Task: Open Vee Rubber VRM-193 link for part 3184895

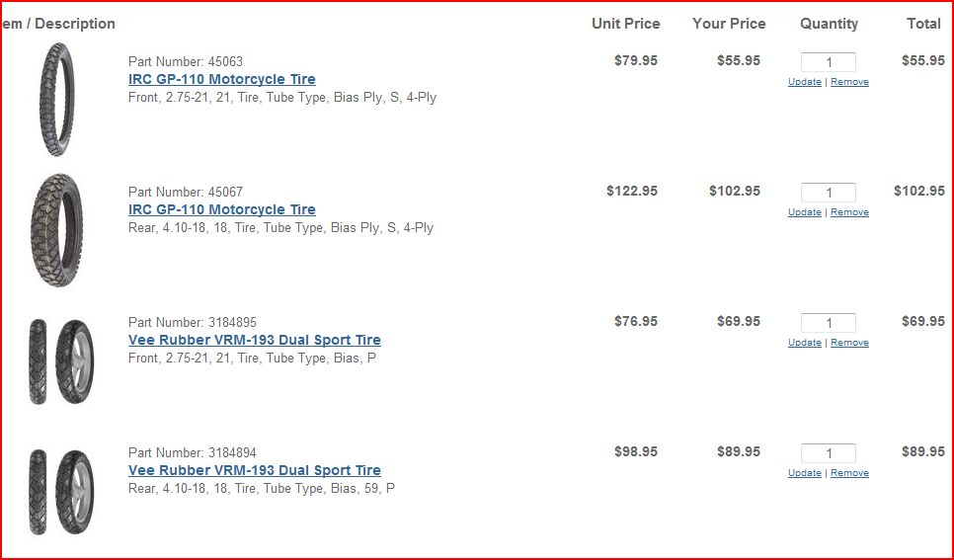Action: click(x=255, y=340)
